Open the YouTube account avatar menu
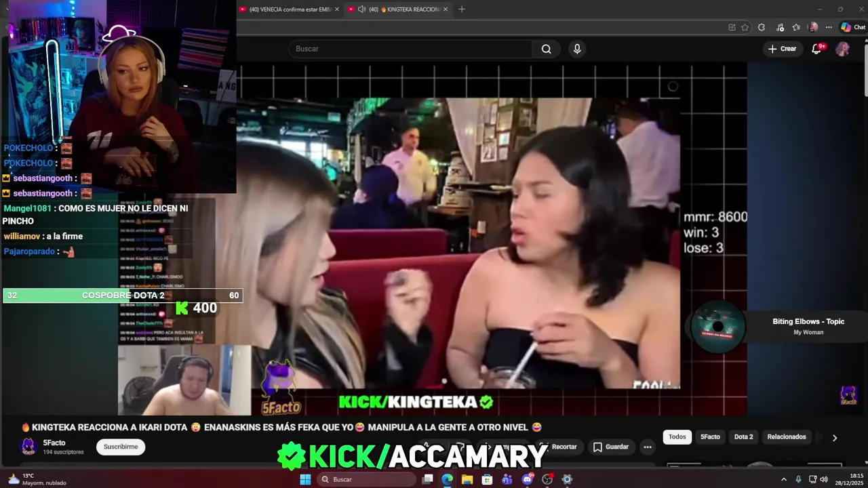This screenshot has width=868, height=488. [842, 49]
